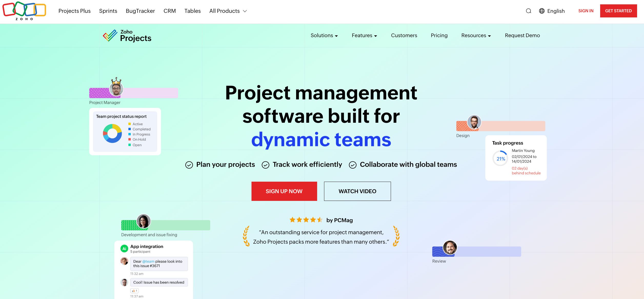Click the globe language icon
This screenshot has width=644, height=299.
coord(542,11)
